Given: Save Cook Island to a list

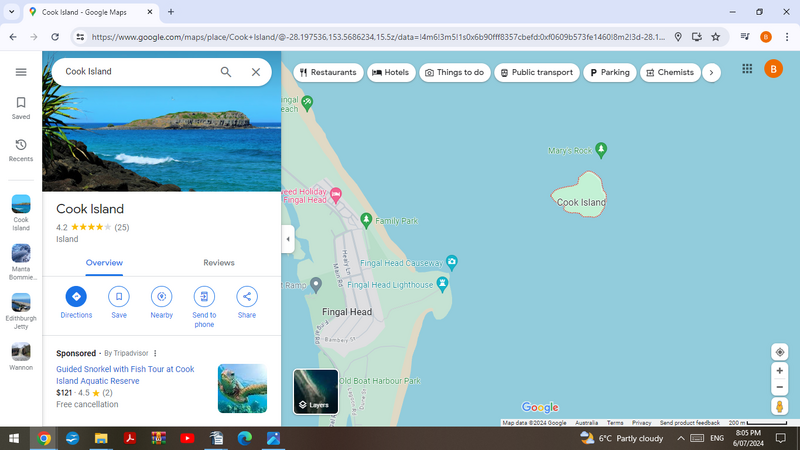Looking at the screenshot, I should [x=119, y=297].
